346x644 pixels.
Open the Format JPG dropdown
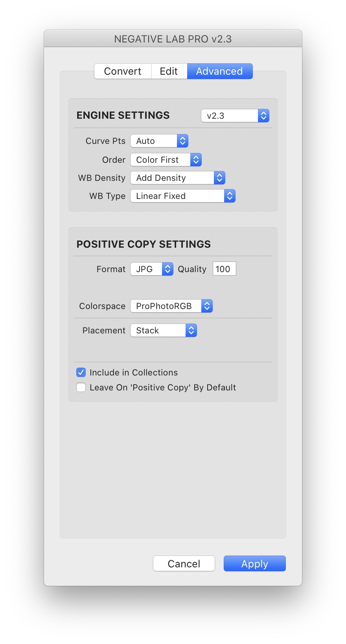tap(152, 269)
